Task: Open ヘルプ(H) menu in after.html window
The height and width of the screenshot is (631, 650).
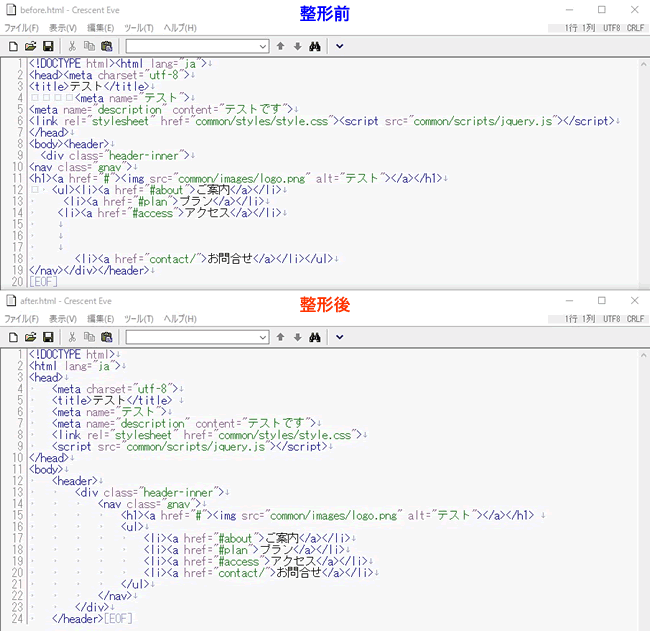Action: point(180,319)
